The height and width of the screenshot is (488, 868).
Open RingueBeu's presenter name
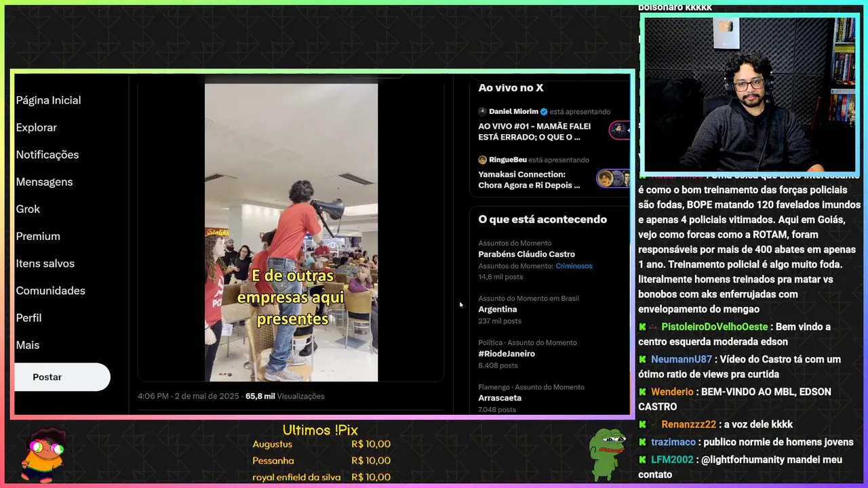[x=508, y=160]
